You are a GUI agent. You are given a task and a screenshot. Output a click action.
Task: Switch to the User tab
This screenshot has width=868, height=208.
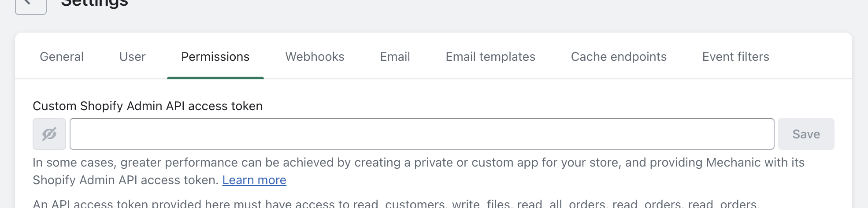pos(132,57)
